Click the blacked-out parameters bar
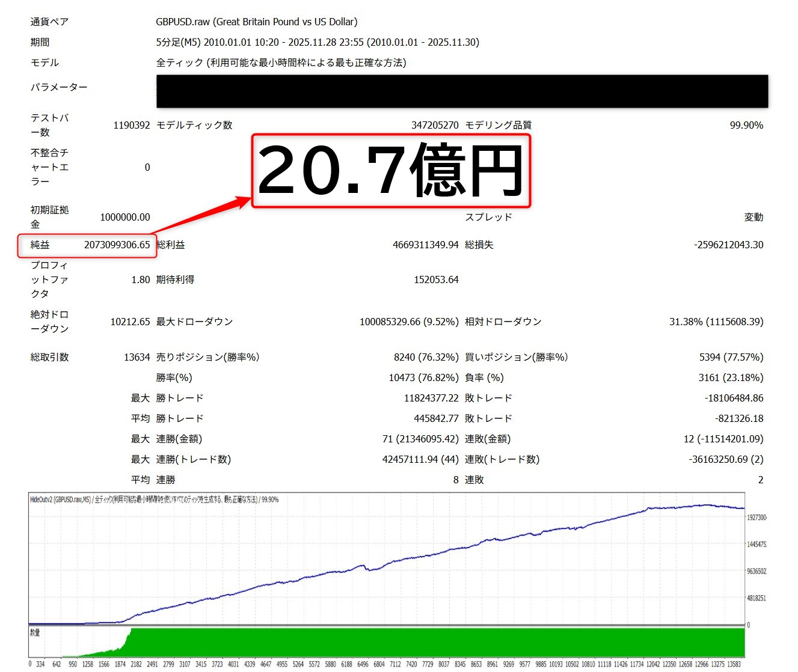798x672 pixels. tap(462, 91)
